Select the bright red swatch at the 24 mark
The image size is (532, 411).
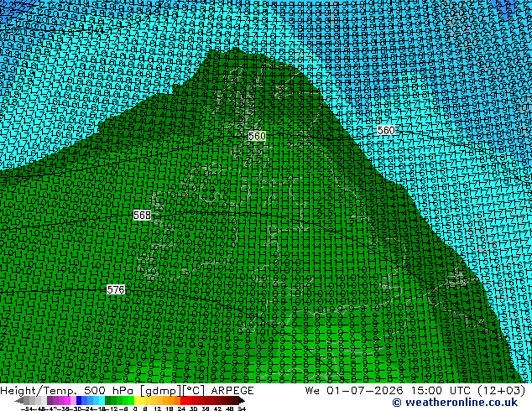click(x=183, y=401)
